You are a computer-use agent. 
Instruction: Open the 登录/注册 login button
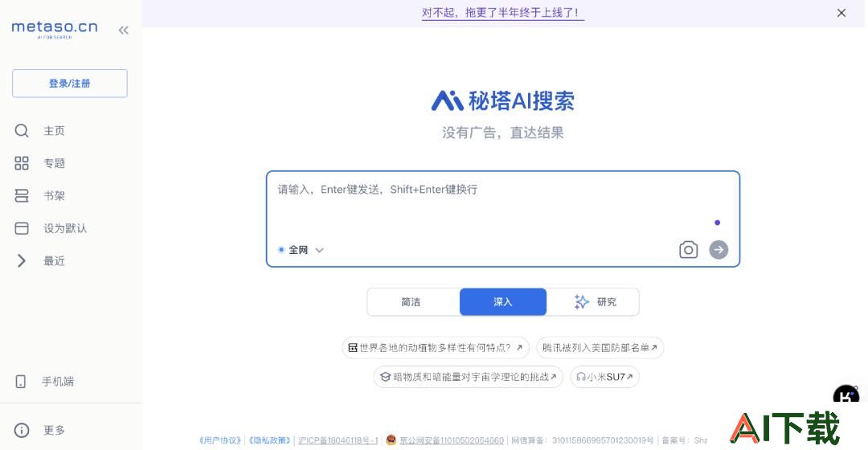point(70,84)
